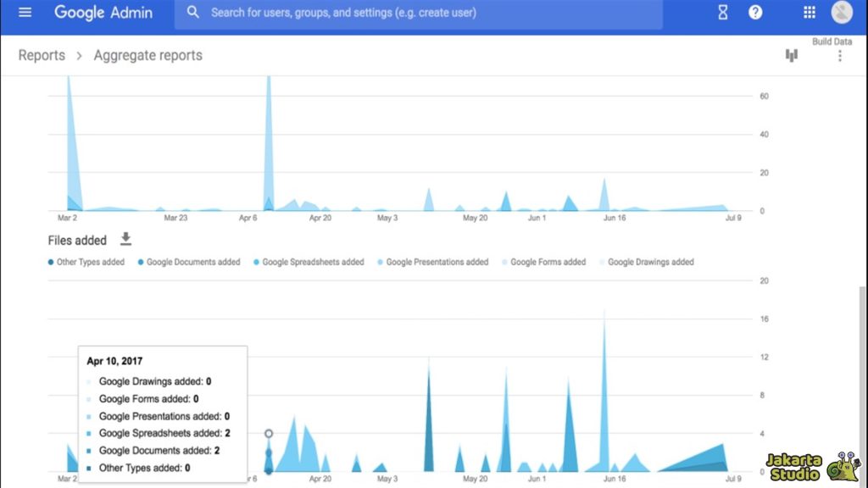Open the three-dot more options menu

(840, 55)
